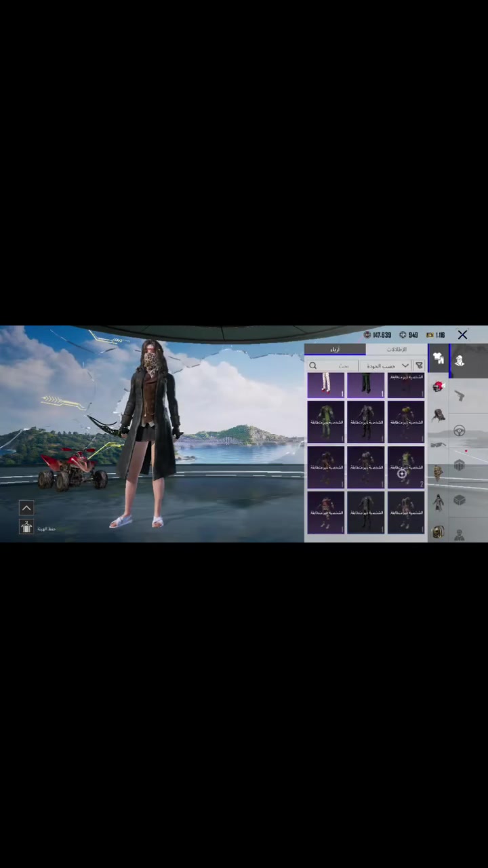Screen dimensions: 488x868
Task: Open the stacked boxes section icon
Action: point(460,465)
